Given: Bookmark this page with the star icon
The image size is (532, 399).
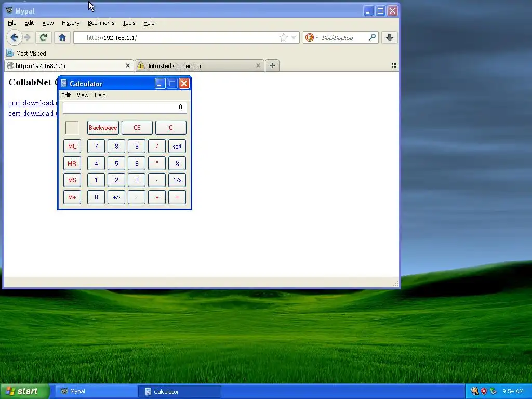Looking at the screenshot, I should tap(283, 37).
